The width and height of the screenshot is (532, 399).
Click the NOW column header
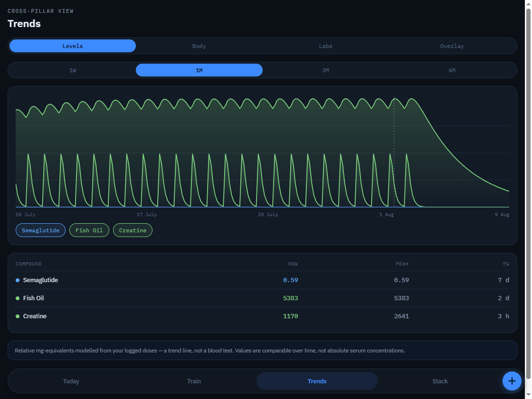[x=293, y=264]
